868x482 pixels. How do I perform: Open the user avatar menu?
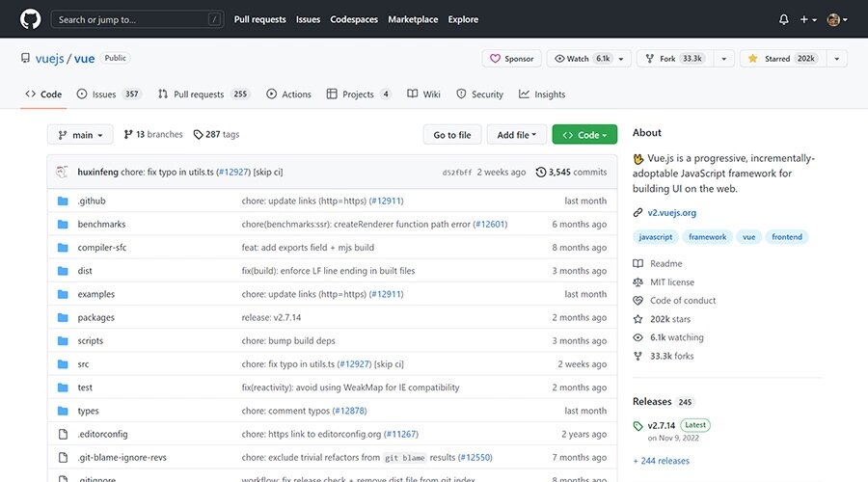coord(837,19)
